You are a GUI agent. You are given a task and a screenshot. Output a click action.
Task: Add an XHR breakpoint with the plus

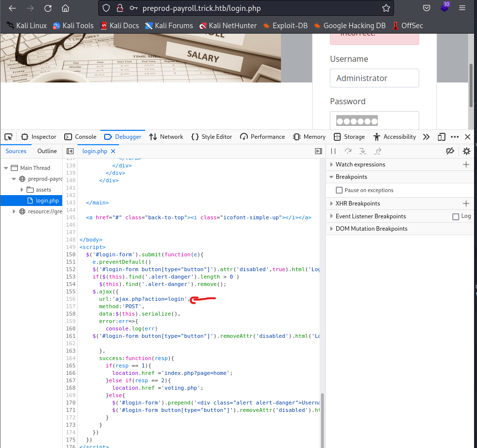tap(466, 204)
